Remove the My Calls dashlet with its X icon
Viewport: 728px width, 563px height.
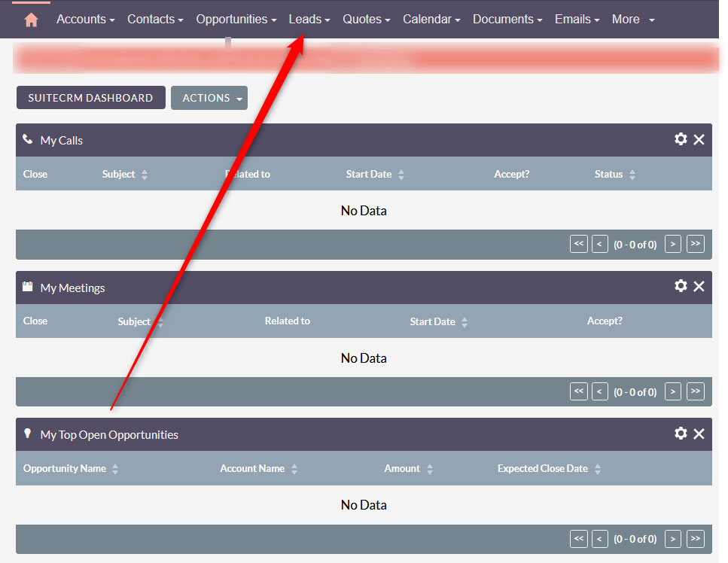[699, 139]
